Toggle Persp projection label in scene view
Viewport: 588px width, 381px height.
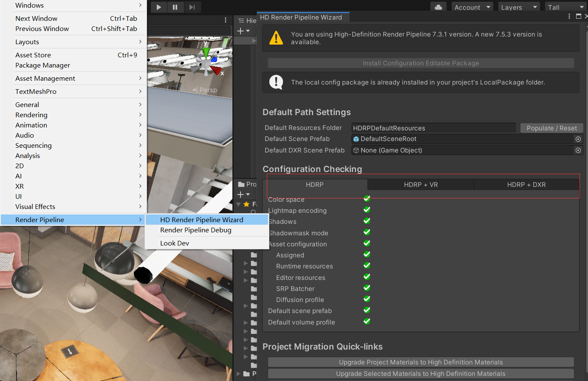(x=205, y=90)
